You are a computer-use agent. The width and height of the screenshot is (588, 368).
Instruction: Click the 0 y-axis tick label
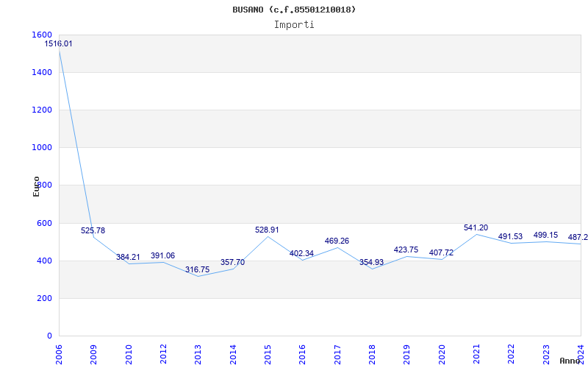[x=49, y=336]
